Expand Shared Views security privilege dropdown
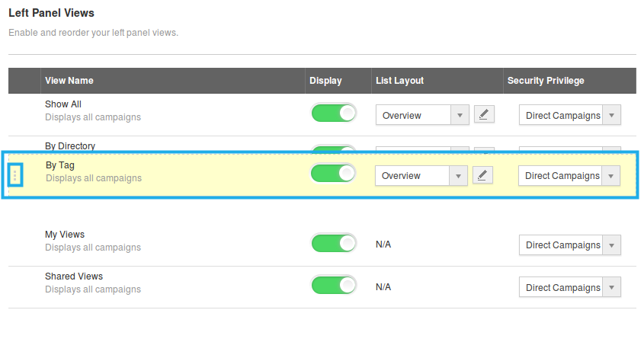Viewport: 644px width, 342px height. point(570,287)
